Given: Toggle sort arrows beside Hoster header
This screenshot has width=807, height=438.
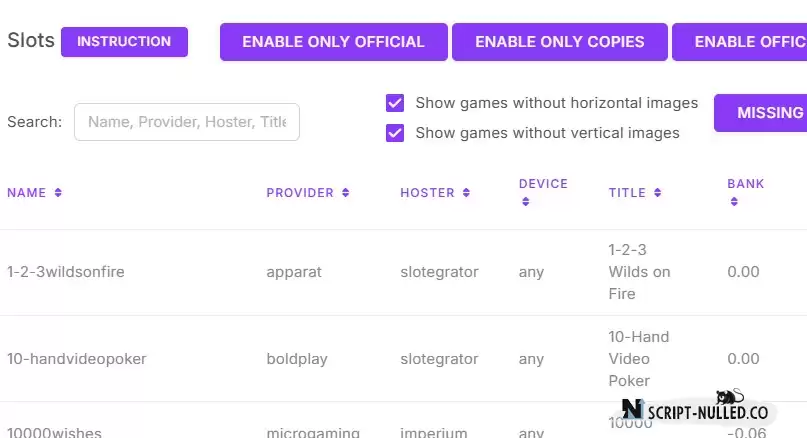Looking at the screenshot, I should point(466,192).
